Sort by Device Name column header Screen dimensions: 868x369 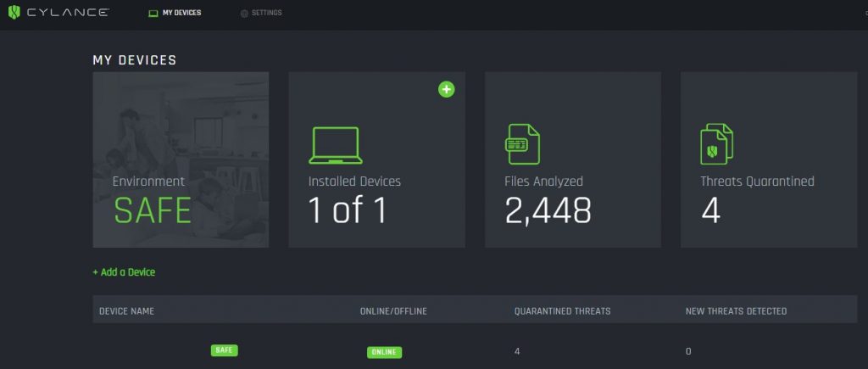[x=127, y=311]
